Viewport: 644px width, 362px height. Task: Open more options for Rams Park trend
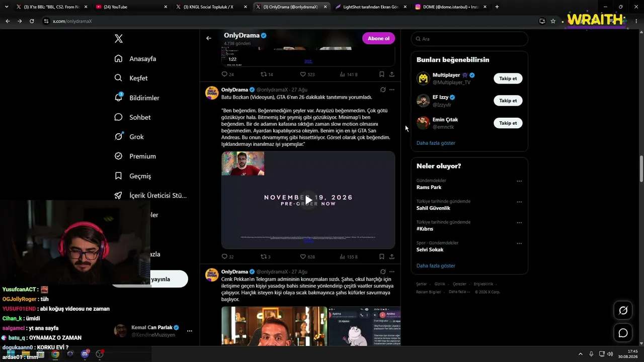pos(519,181)
